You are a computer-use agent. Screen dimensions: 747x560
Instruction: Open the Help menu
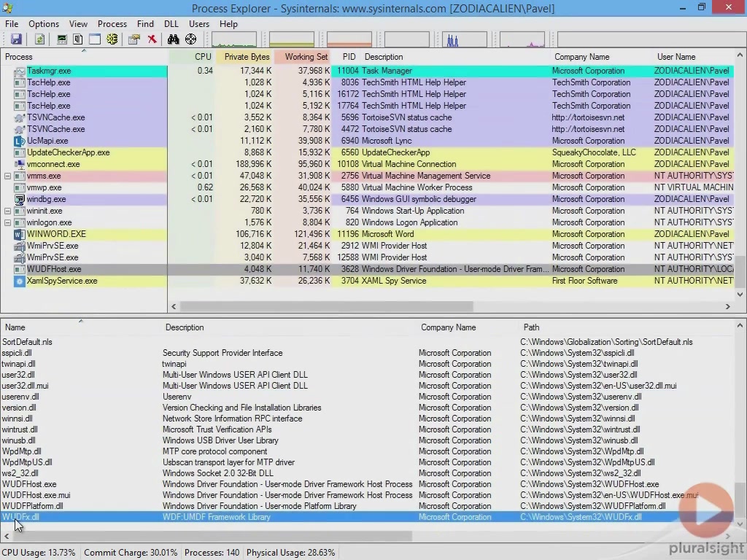[228, 24]
